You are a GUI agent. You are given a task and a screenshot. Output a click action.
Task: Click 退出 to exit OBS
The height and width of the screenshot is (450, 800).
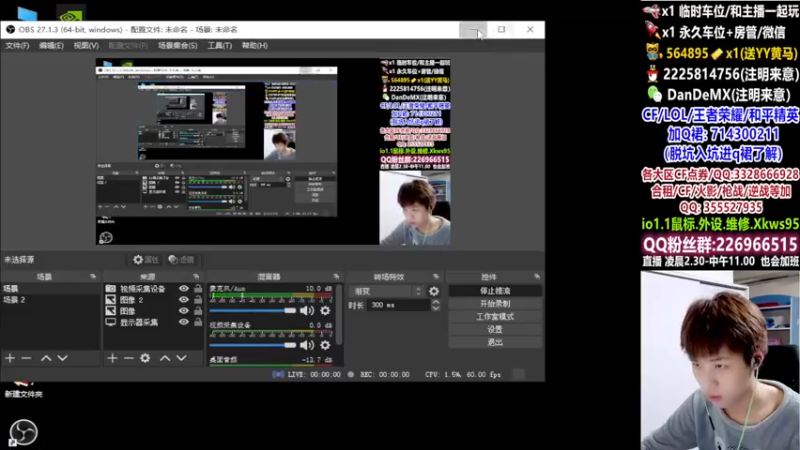(x=495, y=342)
